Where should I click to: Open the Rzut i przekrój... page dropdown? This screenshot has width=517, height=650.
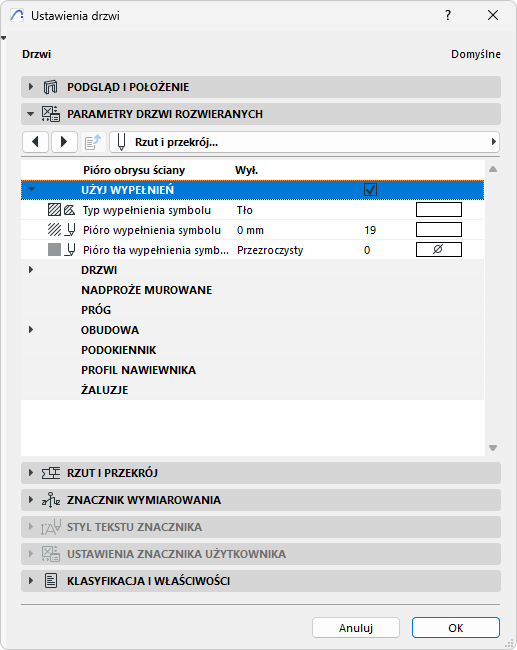[305, 142]
